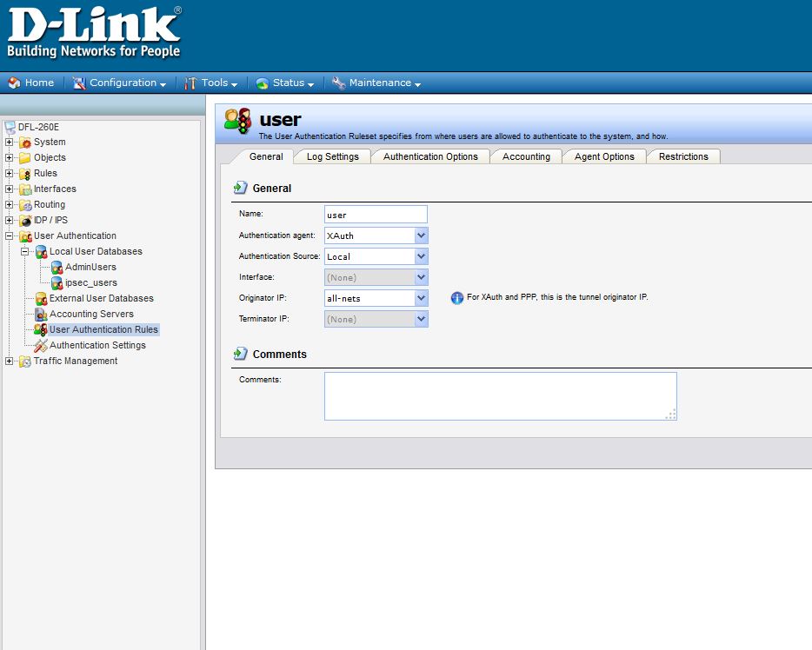Open the Authentication agent dropdown
This screenshot has width=812, height=650.
click(x=421, y=235)
